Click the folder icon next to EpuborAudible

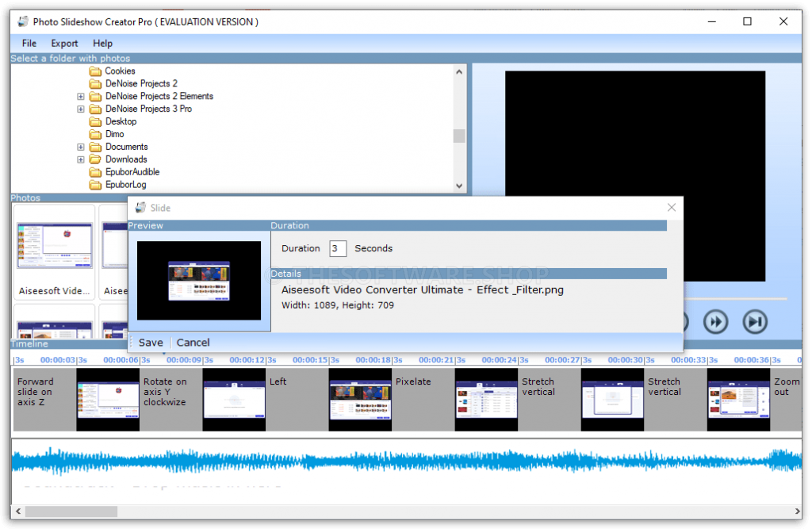point(94,171)
